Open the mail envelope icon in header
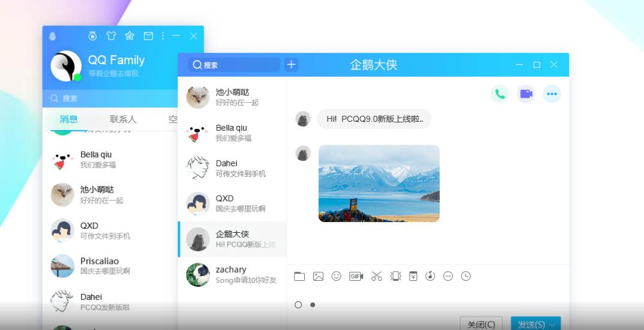The image size is (644, 330). (148, 36)
